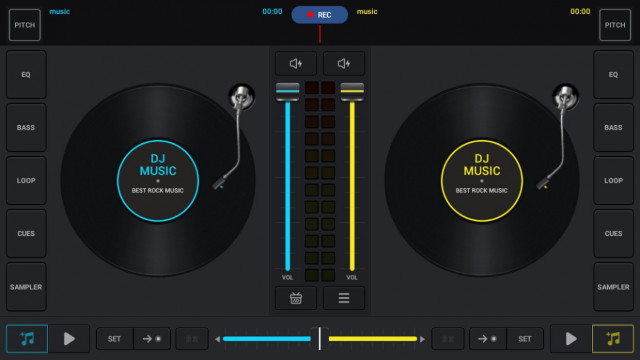Click the blue 00:00 time display
Screen dimensions: 640x360
coord(272,11)
